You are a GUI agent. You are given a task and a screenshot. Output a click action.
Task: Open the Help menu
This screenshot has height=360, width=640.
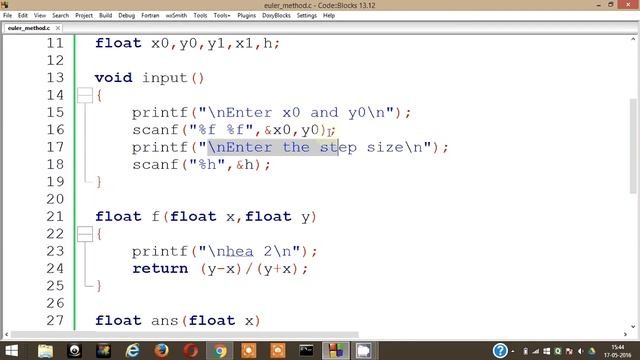point(329,16)
